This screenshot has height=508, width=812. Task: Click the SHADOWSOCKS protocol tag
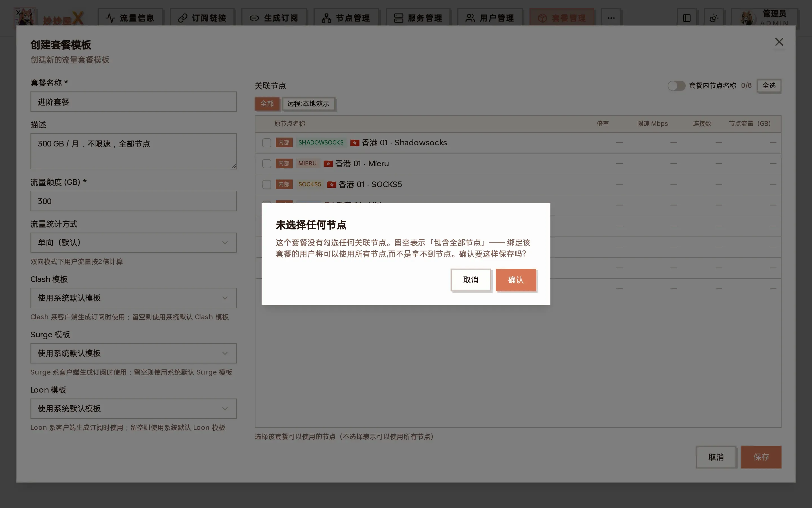[321, 143]
